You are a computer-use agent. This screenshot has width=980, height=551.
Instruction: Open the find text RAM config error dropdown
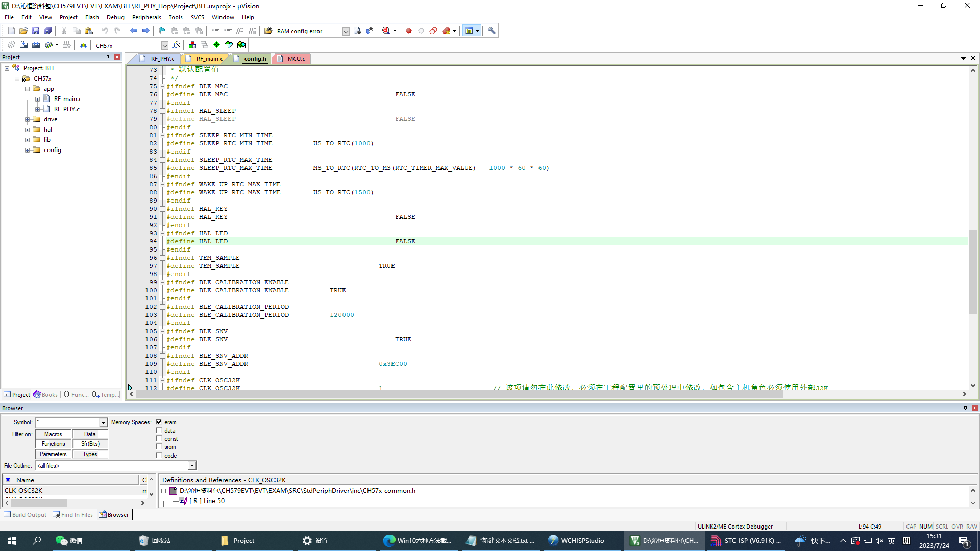pos(346,31)
